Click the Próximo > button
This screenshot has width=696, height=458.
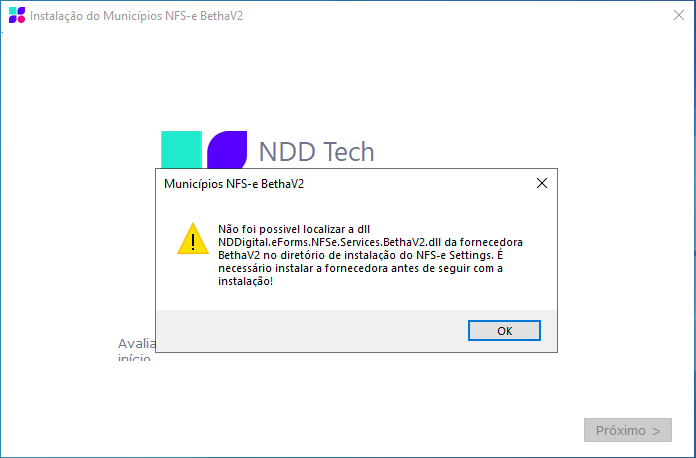(628, 430)
